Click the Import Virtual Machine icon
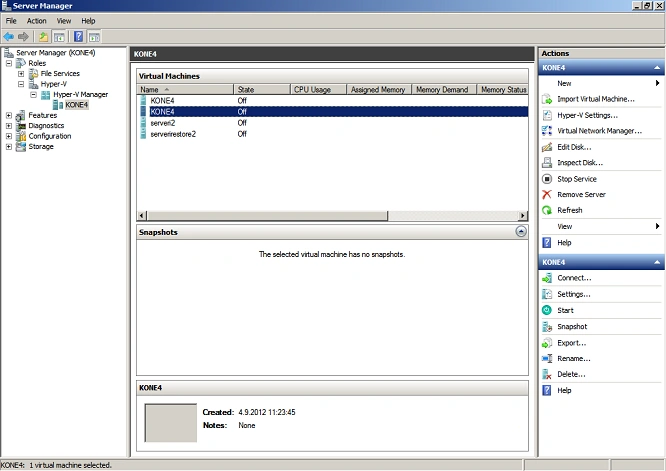The width and height of the screenshot is (666, 471). click(x=547, y=99)
